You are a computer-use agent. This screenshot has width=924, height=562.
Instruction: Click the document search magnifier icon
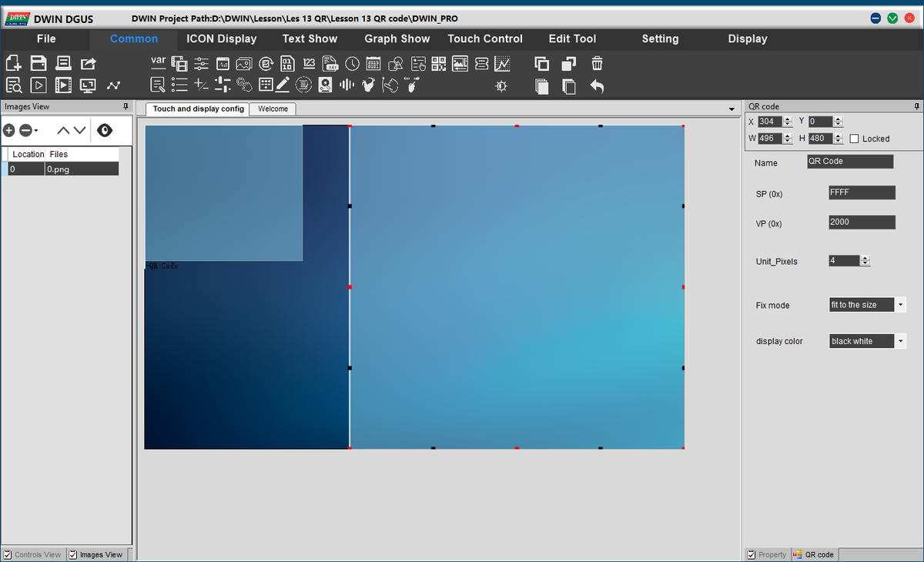13,85
